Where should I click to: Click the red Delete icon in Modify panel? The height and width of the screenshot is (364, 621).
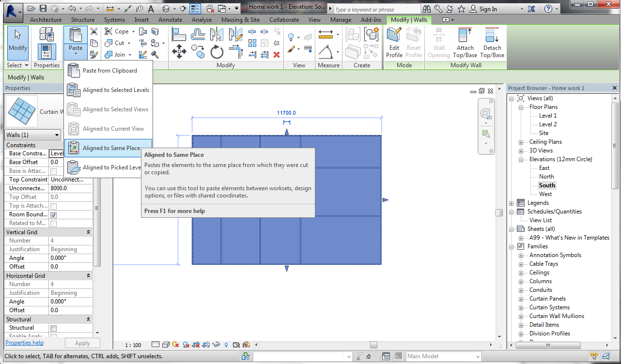coord(278,55)
